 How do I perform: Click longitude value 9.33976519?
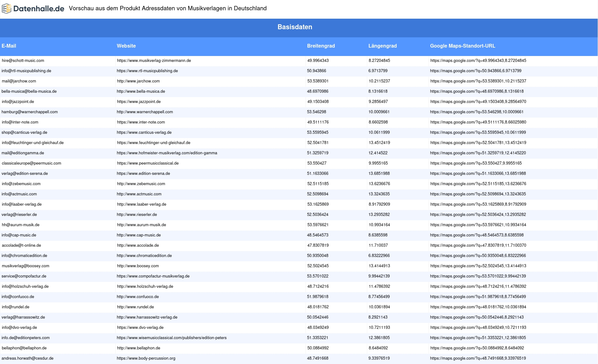pos(379,358)
